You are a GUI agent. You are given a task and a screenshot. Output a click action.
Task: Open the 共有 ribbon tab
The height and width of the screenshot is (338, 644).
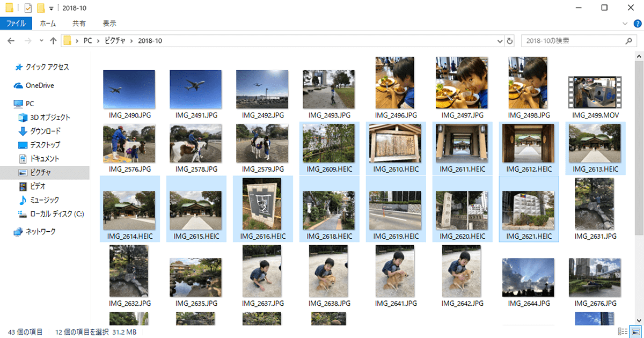[79, 24]
